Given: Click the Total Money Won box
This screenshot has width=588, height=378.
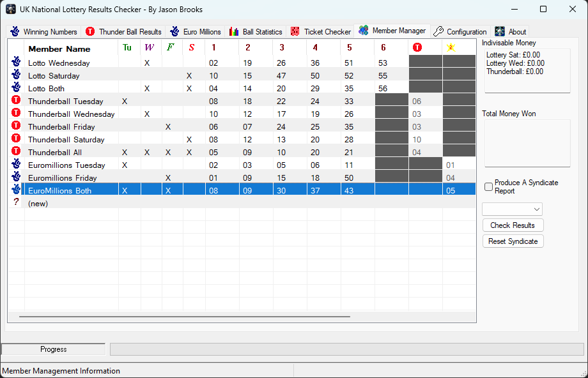Looking at the screenshot, I should tap(527, 143).
